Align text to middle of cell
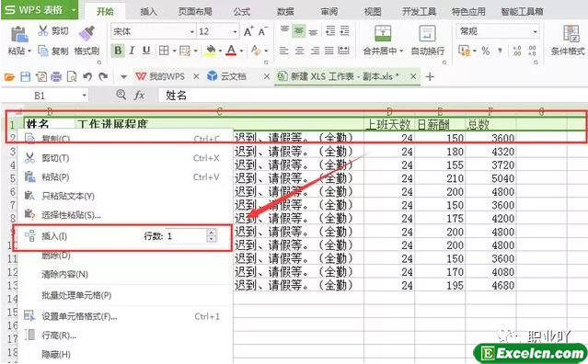 [x=299, y=30]
